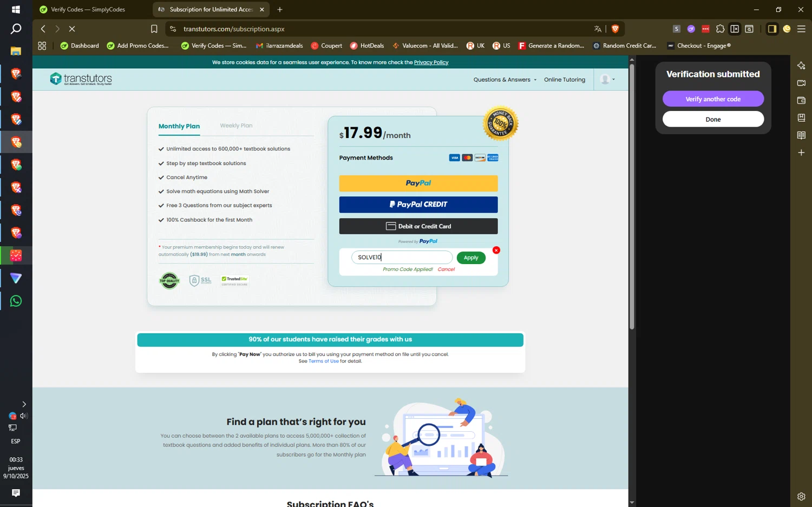Click the promo code input field
The height and width of the screenshot is (507, 812).
coord(402,258)
